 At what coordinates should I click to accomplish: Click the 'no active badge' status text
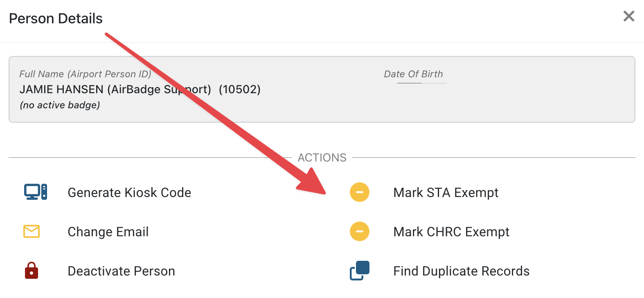[x=60, y=105]
